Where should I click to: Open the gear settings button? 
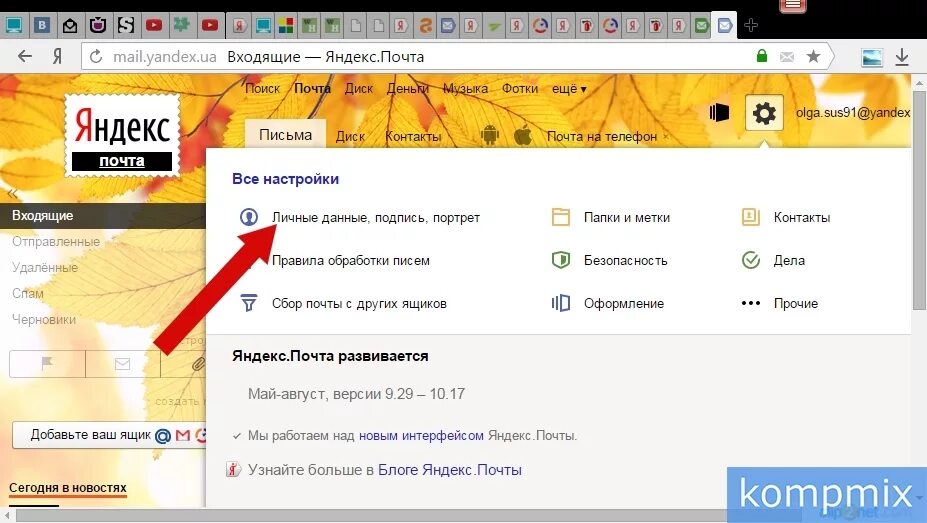tap(764, 112)
